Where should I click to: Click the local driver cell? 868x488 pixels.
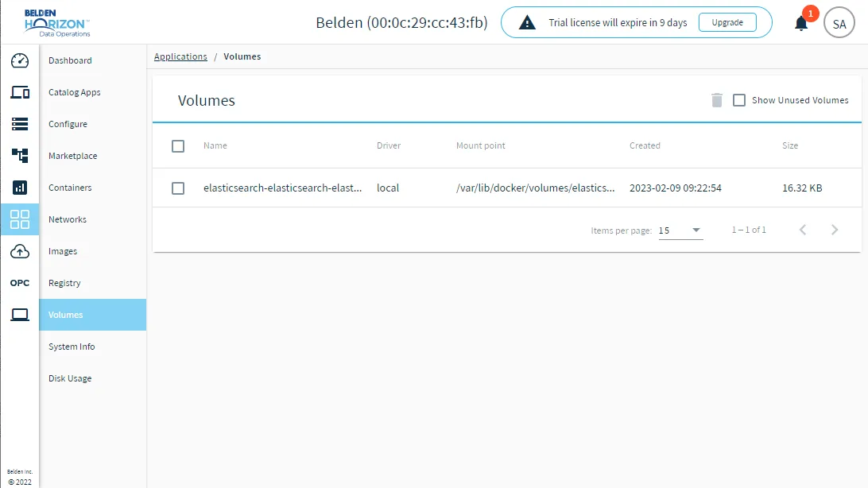[x=388, y=188]
